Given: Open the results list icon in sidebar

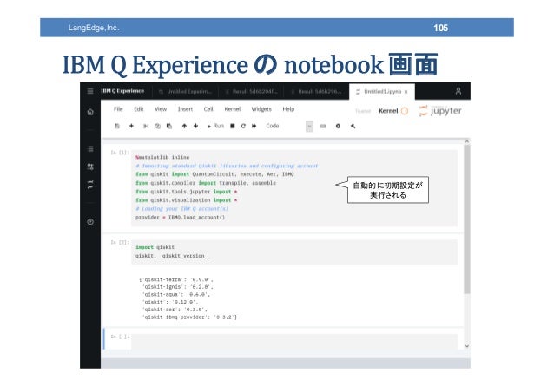Looking at the screenshot, I should point(90,148).
